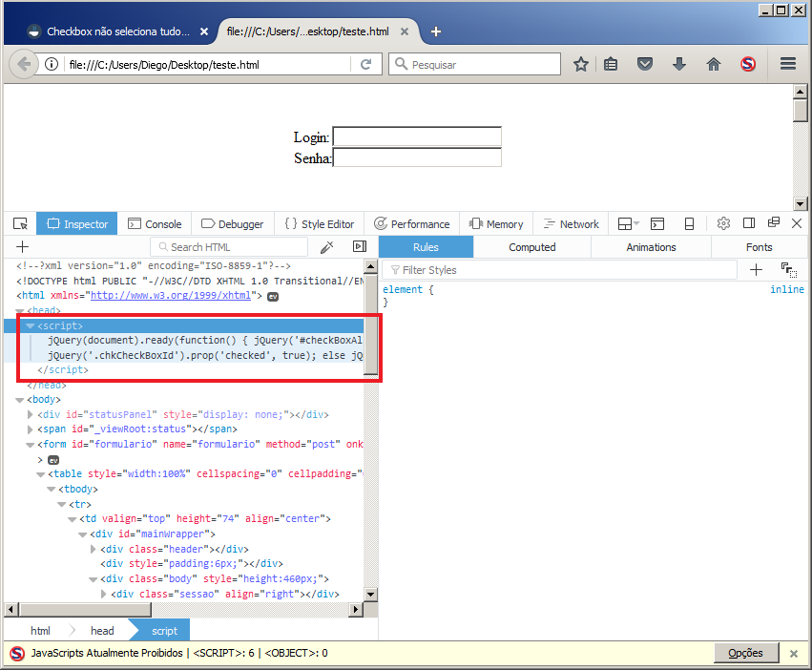The image size is (812, 670).
Task: Bookmark this page with the star icon
Action: [580, 64]
